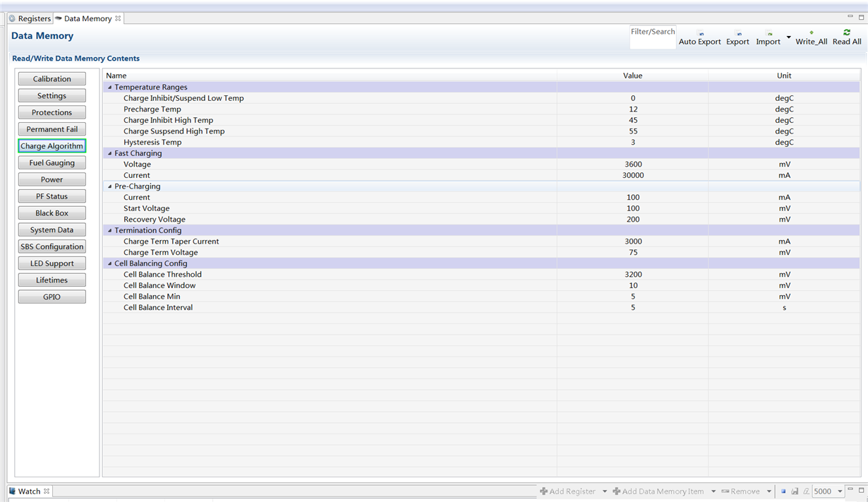868x502 pixels.
Task: Select Cell Balance Threshold value 3200
Action: (632, 275)
